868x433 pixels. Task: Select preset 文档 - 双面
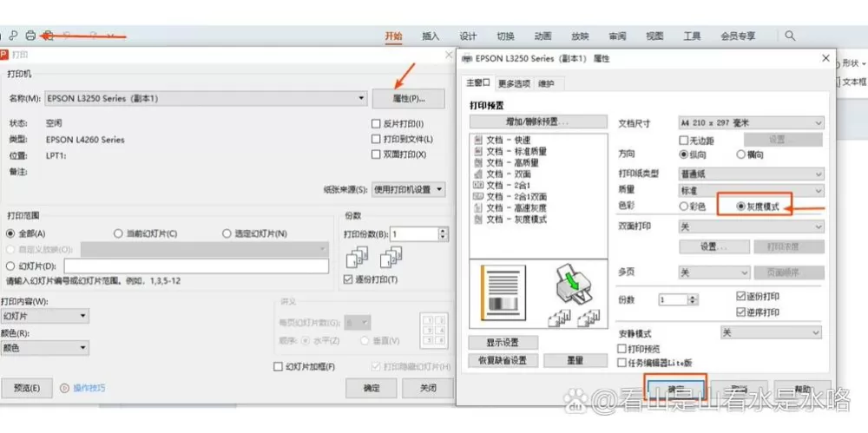(x=503, y=174)
